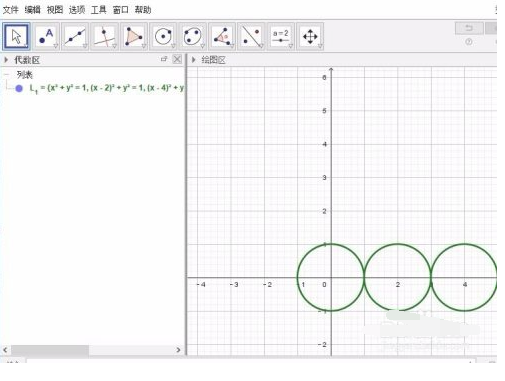Select the Move arrow tool
505x381 pixels.
pos(16,36)
